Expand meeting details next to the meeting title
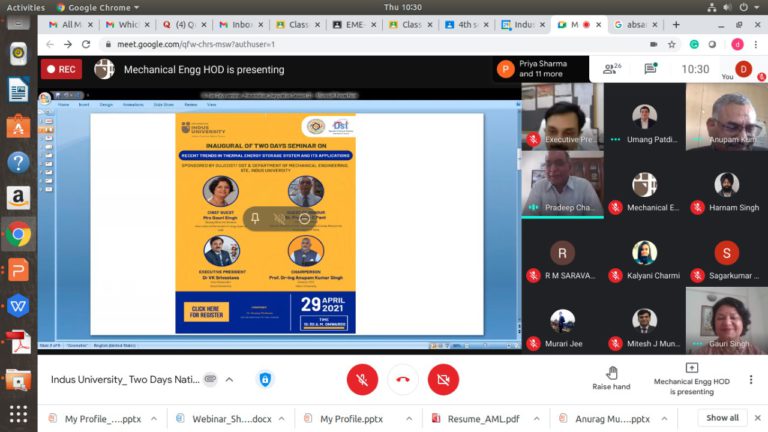This screenshot has height=432, width=768. (229, 380)
